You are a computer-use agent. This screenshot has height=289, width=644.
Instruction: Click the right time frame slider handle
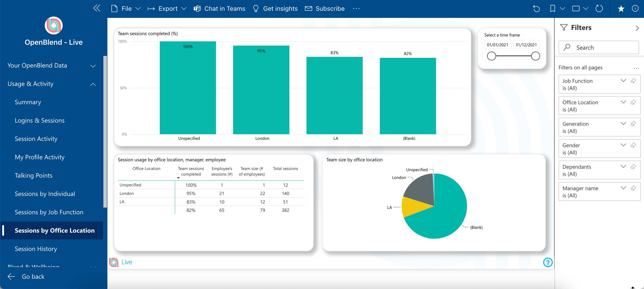535,56
